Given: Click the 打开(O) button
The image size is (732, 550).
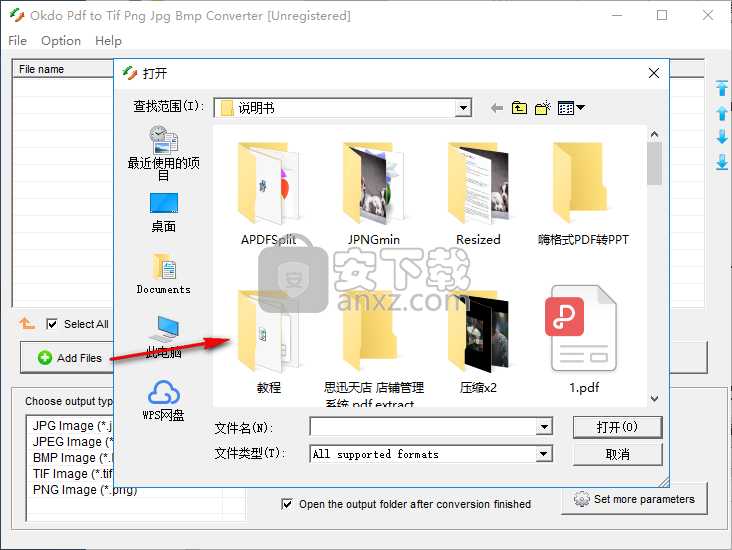Looking at the screenshot, I should click(617, 427).
